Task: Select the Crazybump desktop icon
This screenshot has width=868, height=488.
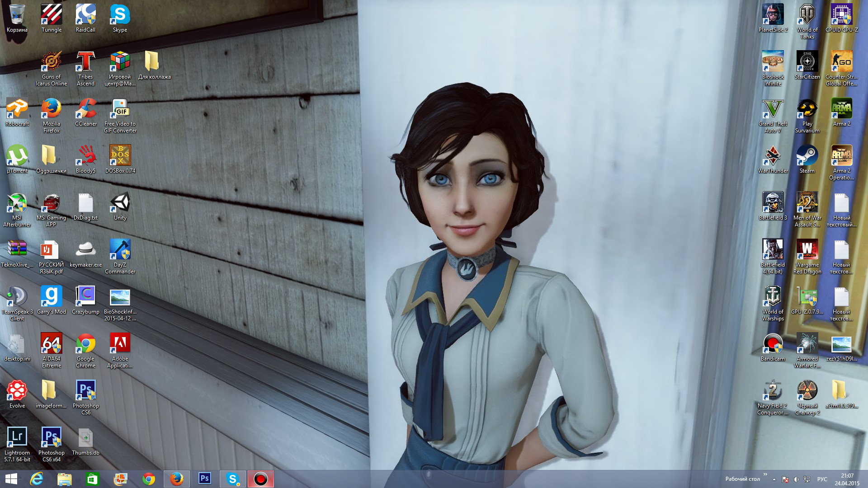Action: (85, 300)
